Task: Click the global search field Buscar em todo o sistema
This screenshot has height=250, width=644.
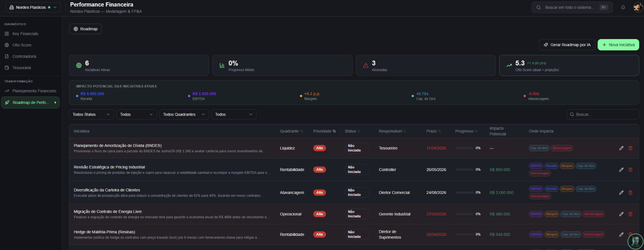Action: click(572, 7)
